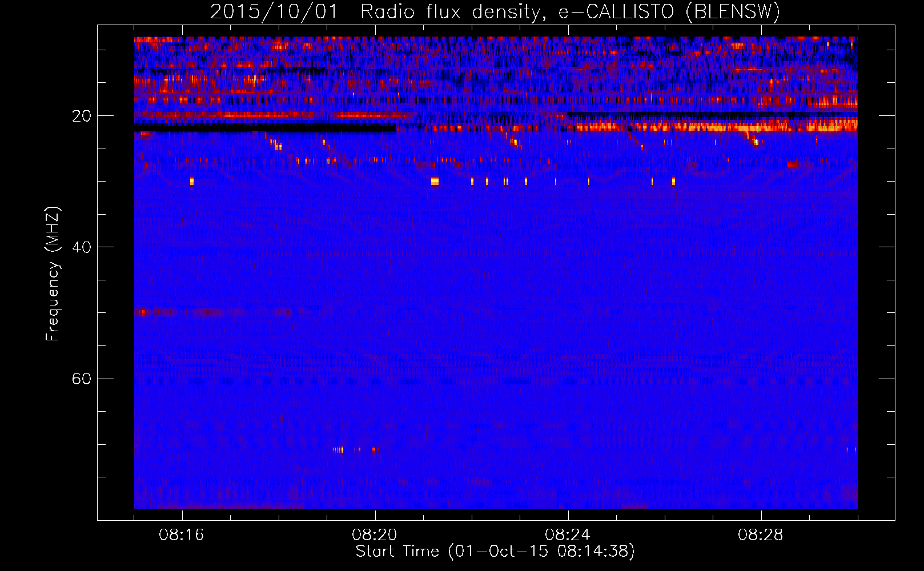Click the 08:24 time axis label
This screenshot has width=924, height=571.
[568, 535]
